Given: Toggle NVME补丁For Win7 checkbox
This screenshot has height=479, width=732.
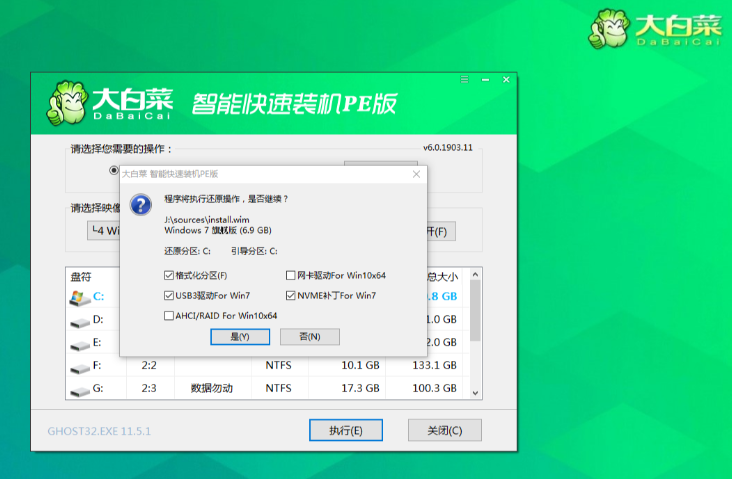Looking at the screenshot, I should (x=290, y=296).
